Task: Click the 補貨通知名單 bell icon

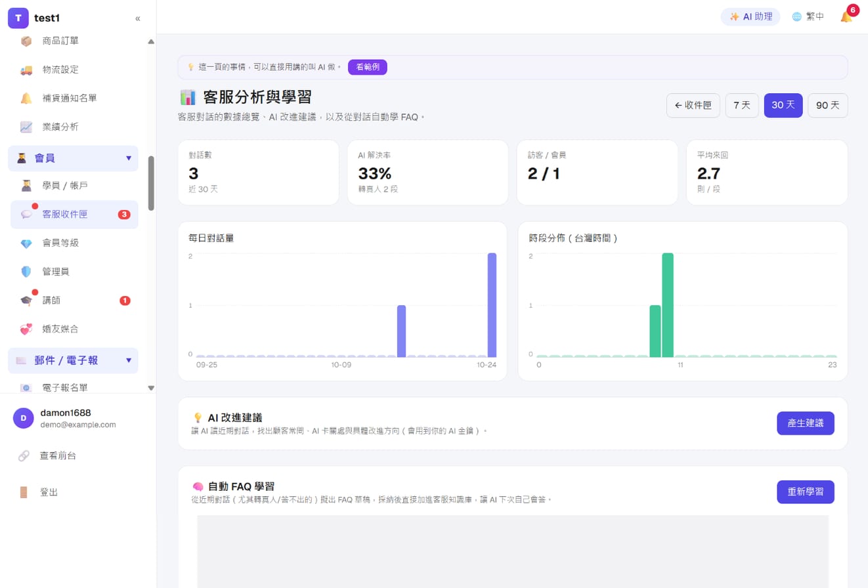Action: pyautogui.click(x=26, y=98)
